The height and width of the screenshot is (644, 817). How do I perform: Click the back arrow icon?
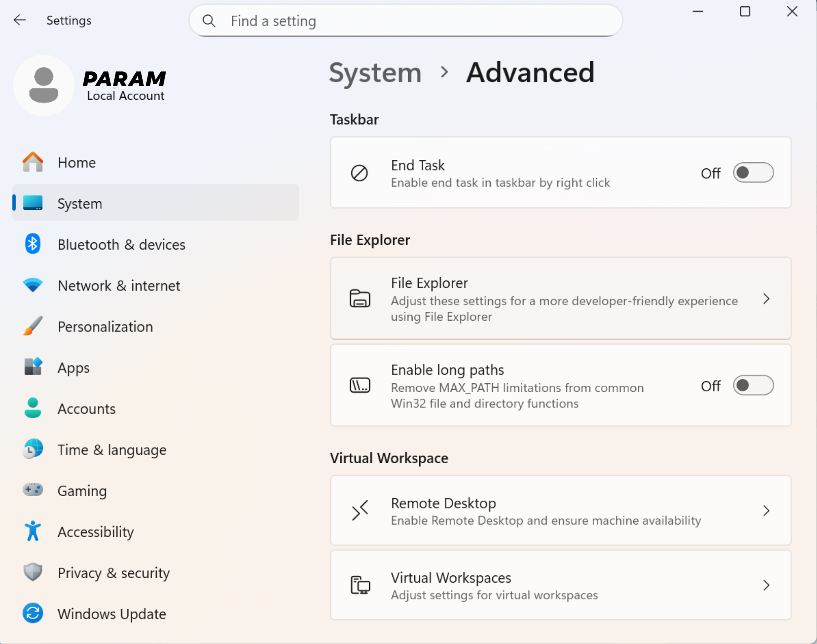tap(19, 20)
